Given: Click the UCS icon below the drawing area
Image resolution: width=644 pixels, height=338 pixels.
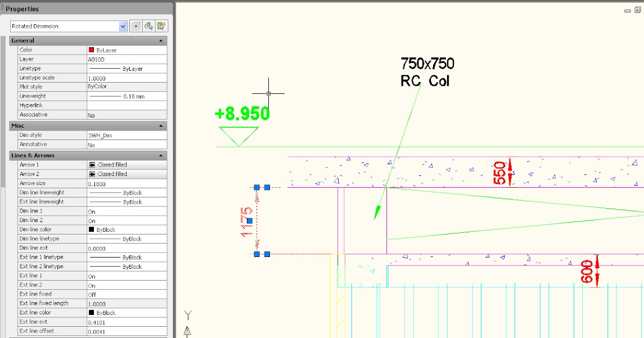Looking at the screenshot, I should coord(188,322).
